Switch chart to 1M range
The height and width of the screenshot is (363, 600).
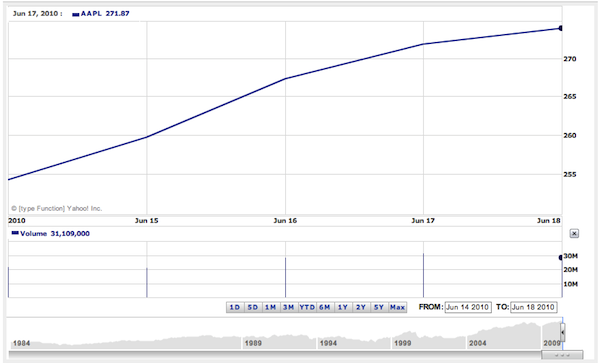coord(271,307)
